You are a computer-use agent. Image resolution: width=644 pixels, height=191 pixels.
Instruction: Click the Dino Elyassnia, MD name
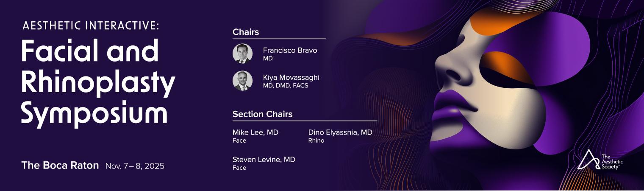[x=340, y=132]
